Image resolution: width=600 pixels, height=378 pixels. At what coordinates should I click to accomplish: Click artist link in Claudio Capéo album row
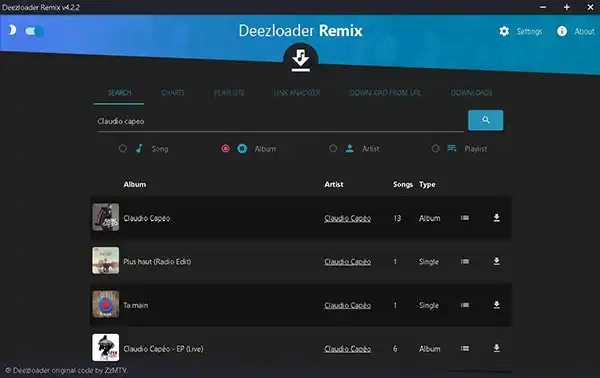(347, 218)
